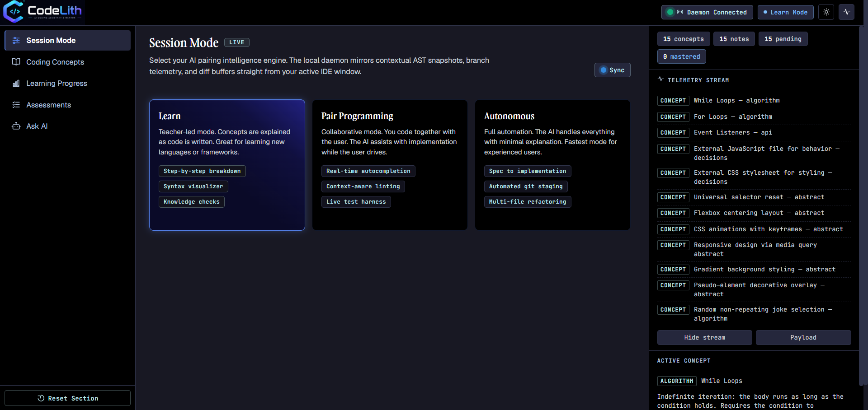The height and width of the screenshot is (410, 868).
Task: Select 'Gradient background styling — abstract' entry
Action: point(754,270)
